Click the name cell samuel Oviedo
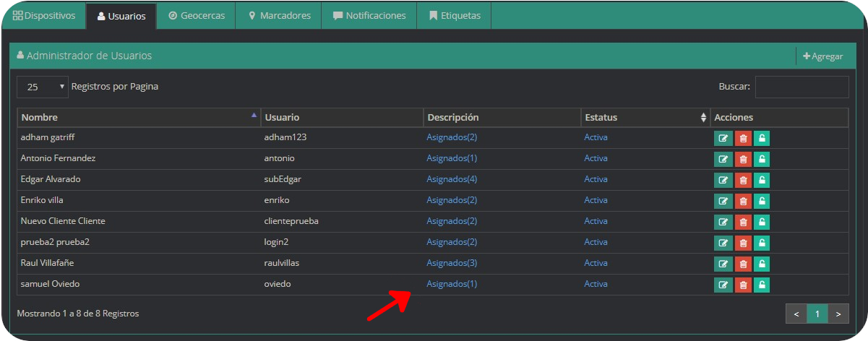The image size is (868, 341). [50, 284]
